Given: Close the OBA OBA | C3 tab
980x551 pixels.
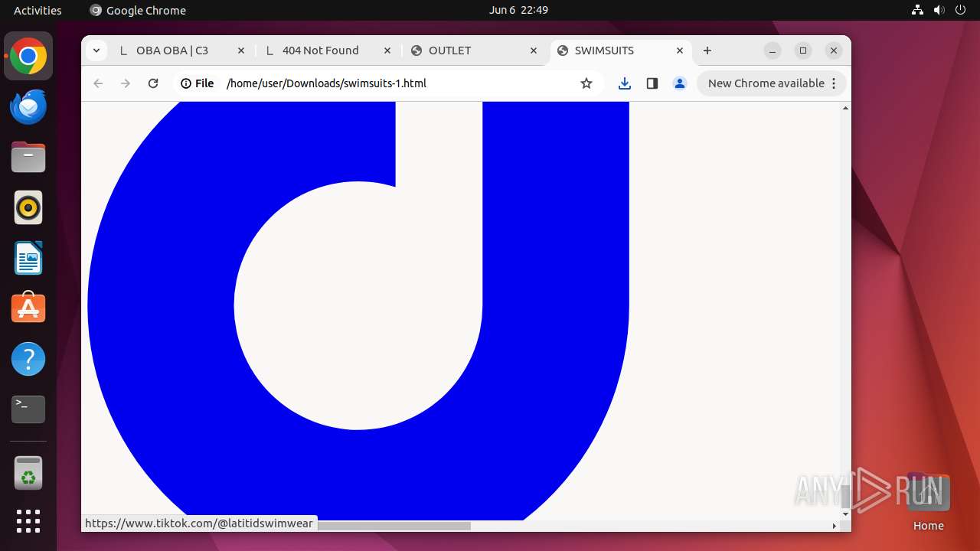Looking at the screenshot, I should click(x=241, y=51).
